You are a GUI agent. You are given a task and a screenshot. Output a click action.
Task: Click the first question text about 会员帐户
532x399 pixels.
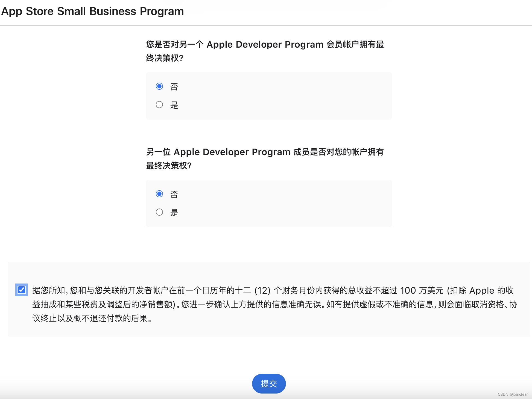(265, 51)
